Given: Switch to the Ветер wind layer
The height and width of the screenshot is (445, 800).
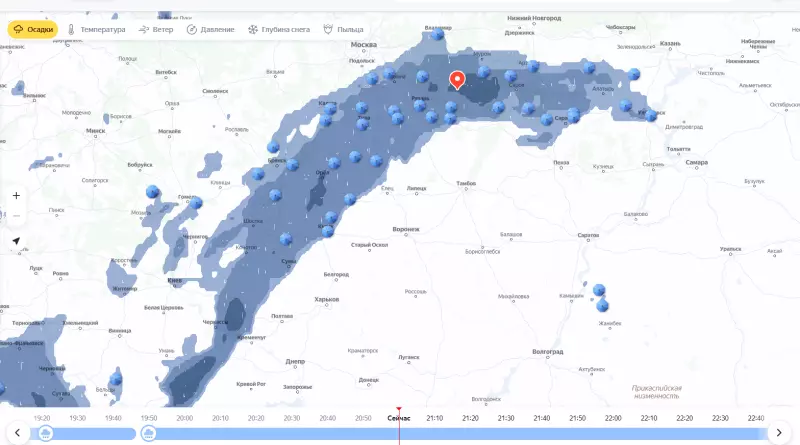Looking at the screenshot, I should tap(156, 29).
